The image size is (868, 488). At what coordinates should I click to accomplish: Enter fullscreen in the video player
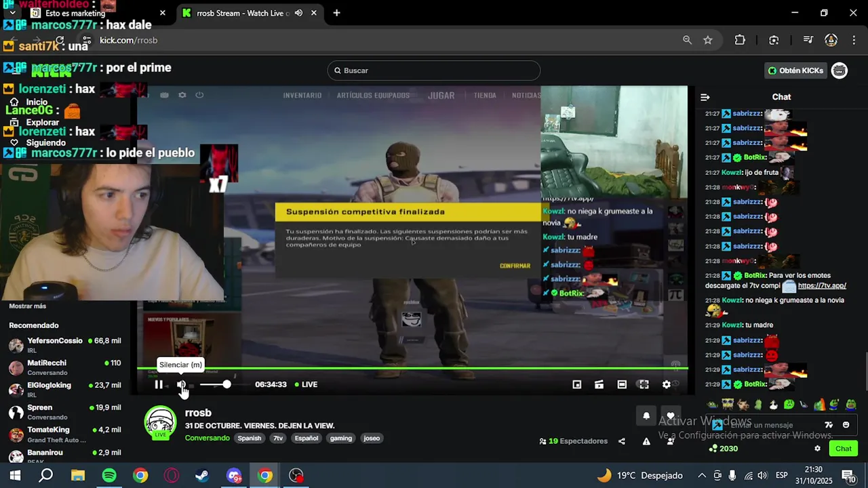pos(644,384)
